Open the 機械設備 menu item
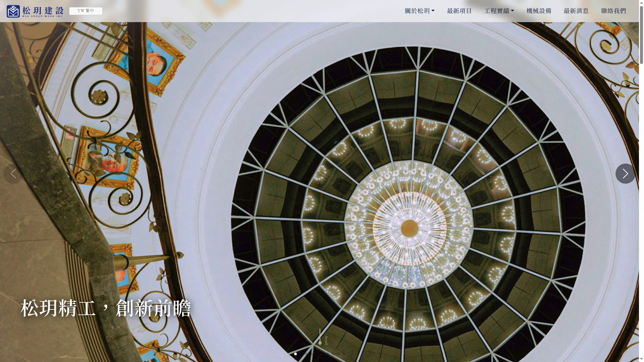The height and width of the screenshot is (362, 644). pyautogui.click(x=539, y=11)
